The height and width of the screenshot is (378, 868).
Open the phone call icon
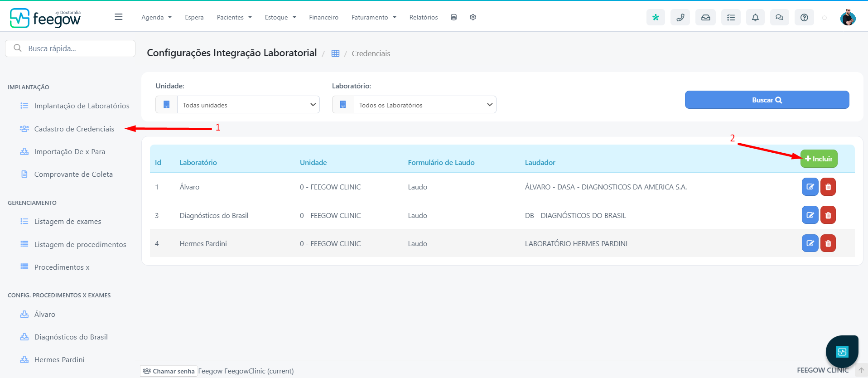(x=680, y=18)
